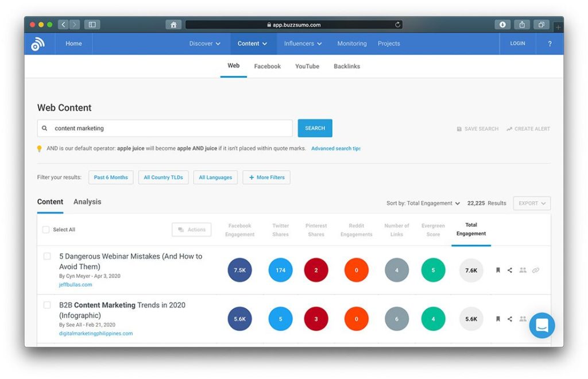
Task: Click Create Alert
Action: coord(528,129)
